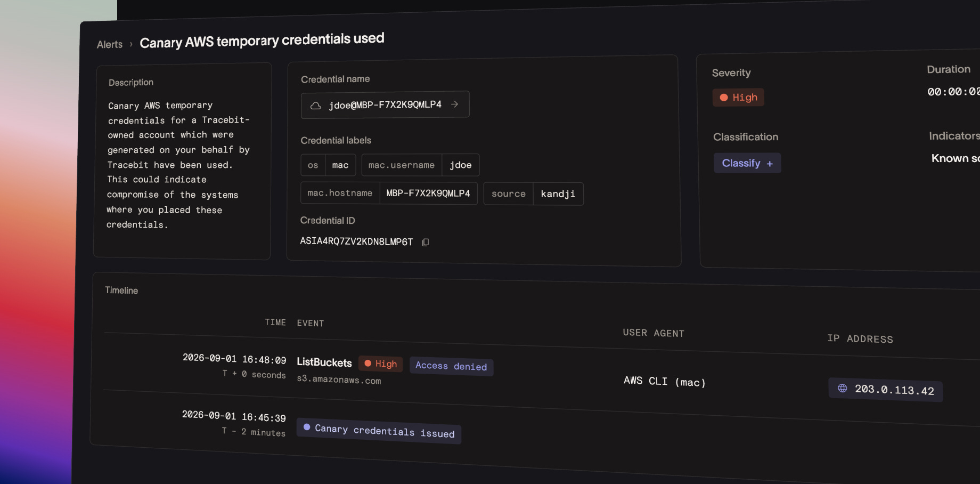Screen dimensions: 980x484
Task: Click the globe icon next to IP address
Action: pos(843,388)
